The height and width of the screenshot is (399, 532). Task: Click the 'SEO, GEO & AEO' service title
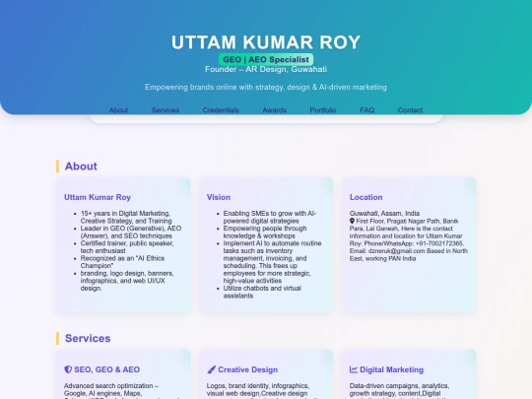pos(106,369)
